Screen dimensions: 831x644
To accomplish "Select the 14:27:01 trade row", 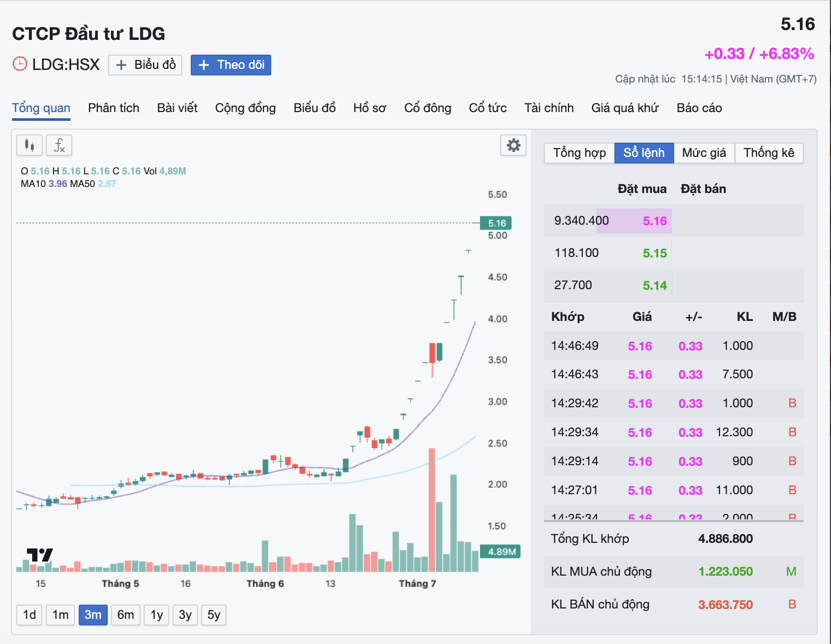I will pos(674,490).
